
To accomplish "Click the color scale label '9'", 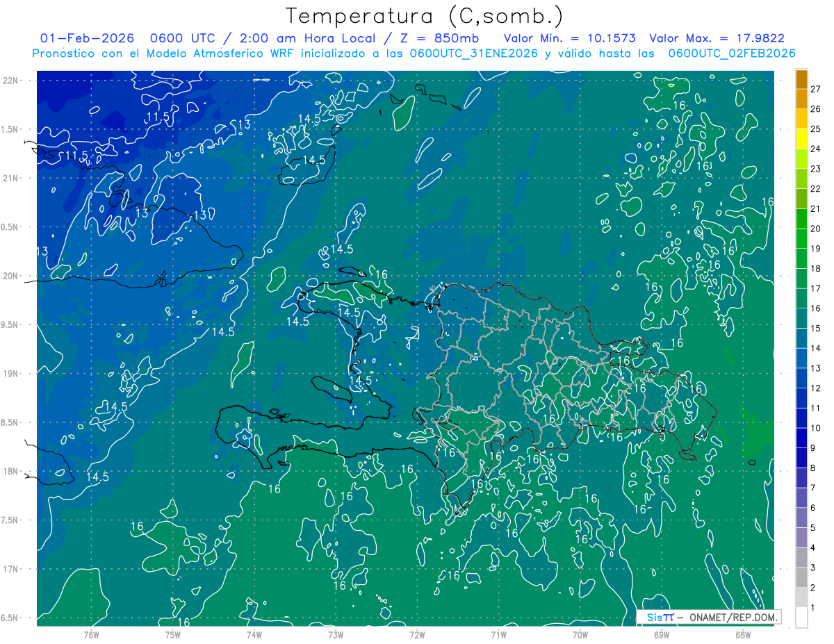I will point(813,448).
